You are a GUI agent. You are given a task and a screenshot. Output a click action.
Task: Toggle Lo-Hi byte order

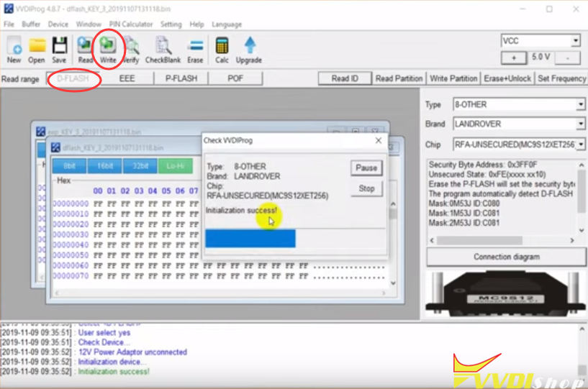176,166
